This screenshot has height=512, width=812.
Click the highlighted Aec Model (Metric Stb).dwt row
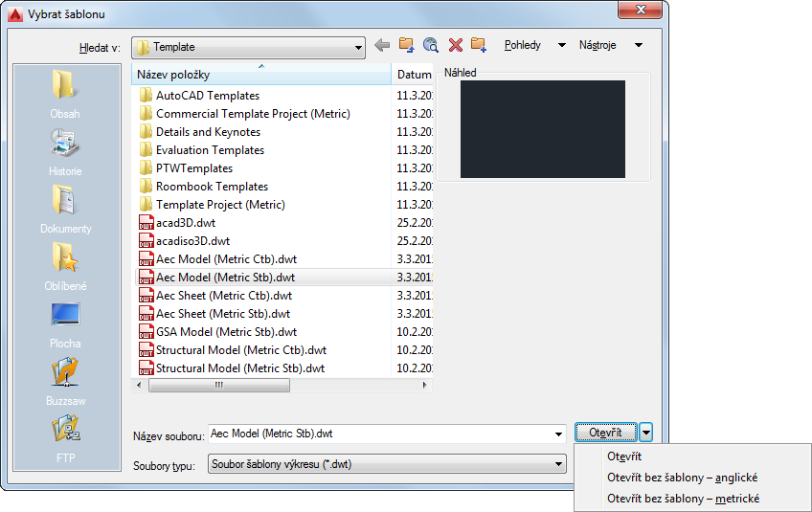(283, 277)
